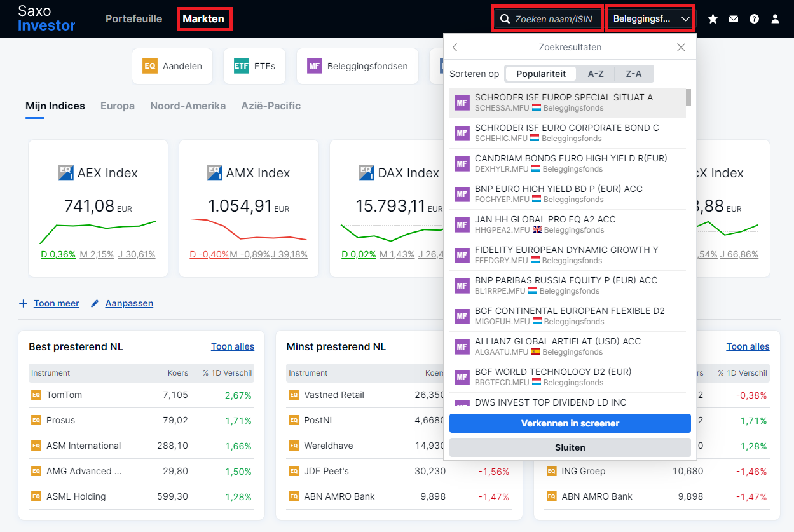Screen dimensions: 794x532
Task: Click the search results scrollbar thumb
Action: click(688, 97)
